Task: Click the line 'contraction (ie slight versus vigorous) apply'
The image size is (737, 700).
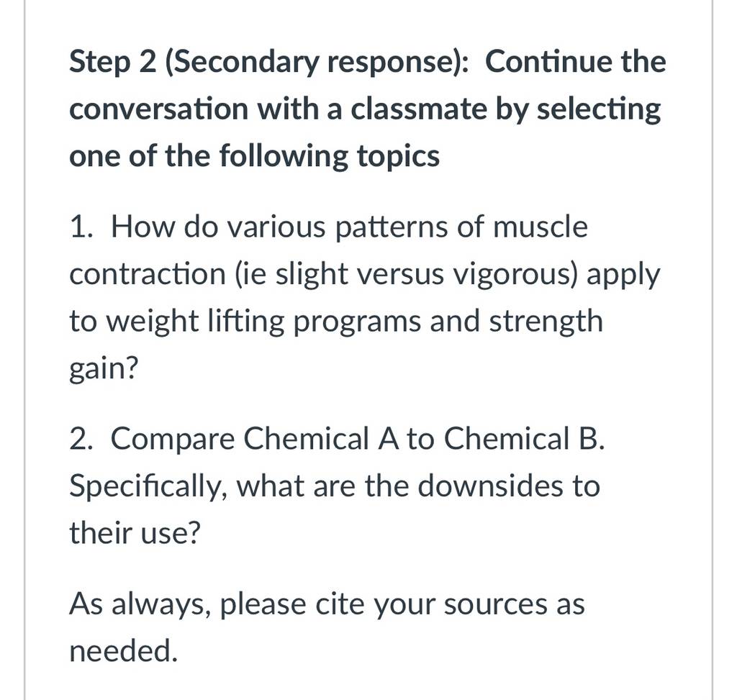Action: pyautogui.click(x=365, y=276)
